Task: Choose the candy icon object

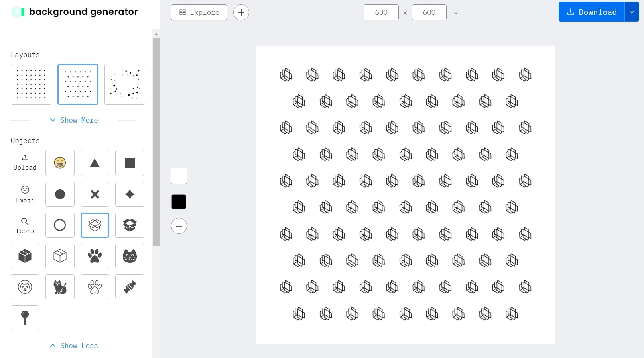Action: coord(130,287)
